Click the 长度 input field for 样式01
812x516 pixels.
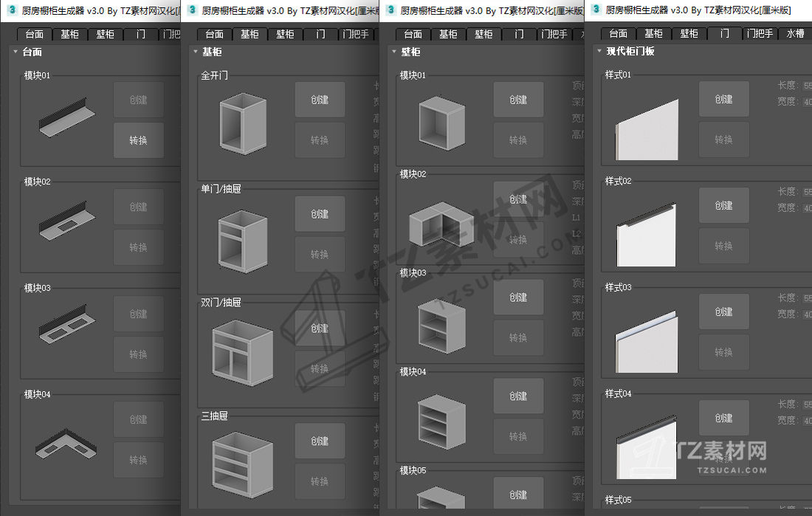(x=807, y=86)
